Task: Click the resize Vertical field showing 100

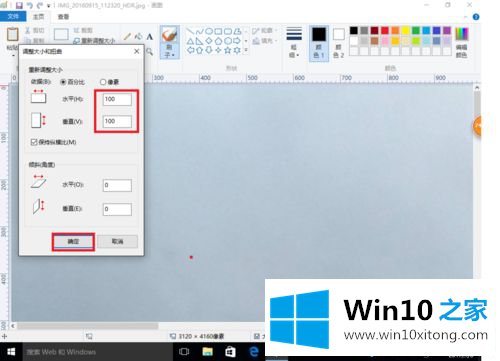Action: pos(117,121)
